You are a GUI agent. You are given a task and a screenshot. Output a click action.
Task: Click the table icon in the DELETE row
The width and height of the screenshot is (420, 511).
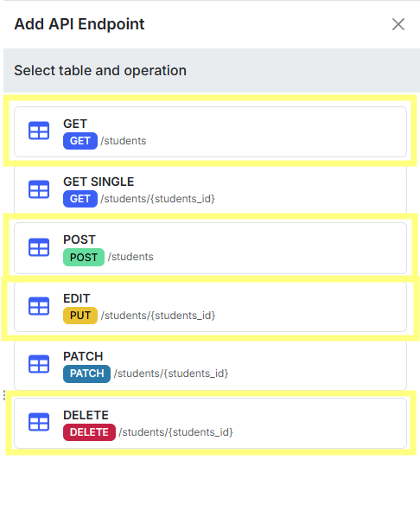click(39, 422)
